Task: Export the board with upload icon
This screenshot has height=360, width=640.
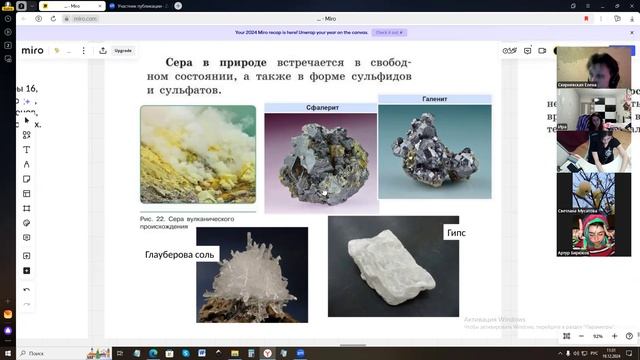Action: [103, 51]
